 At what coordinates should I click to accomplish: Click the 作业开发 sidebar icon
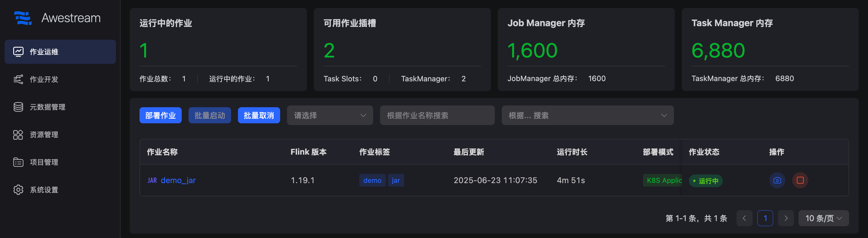18,79
